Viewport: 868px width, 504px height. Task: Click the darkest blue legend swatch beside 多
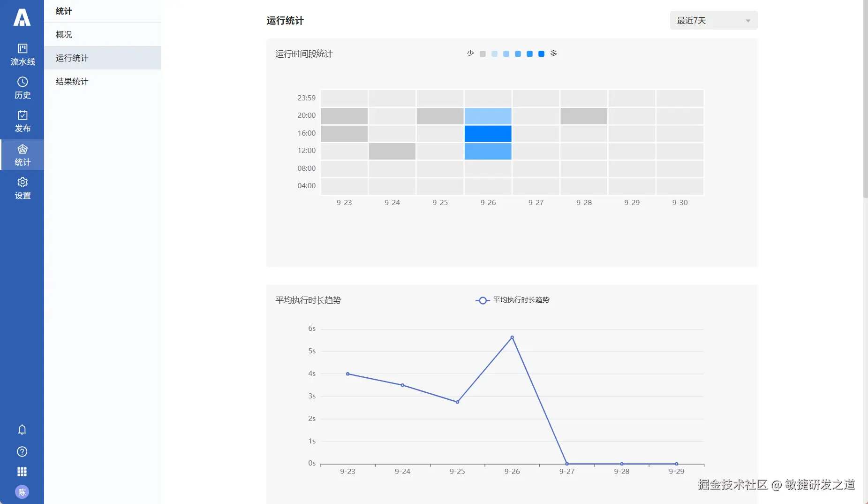click(541, 54)
